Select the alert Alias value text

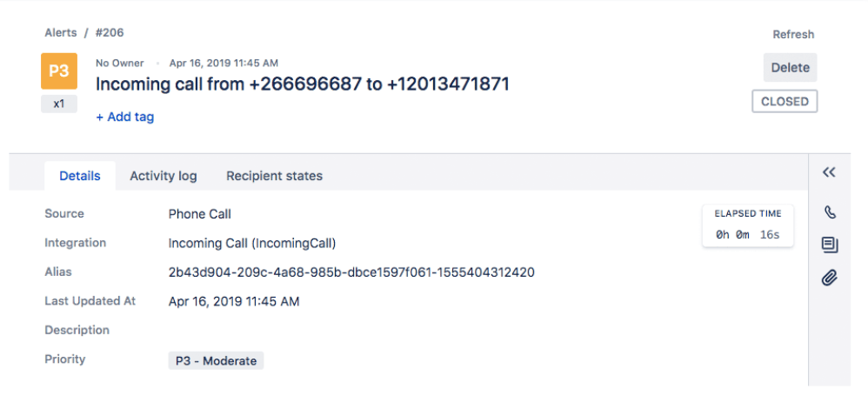[351, 272]
